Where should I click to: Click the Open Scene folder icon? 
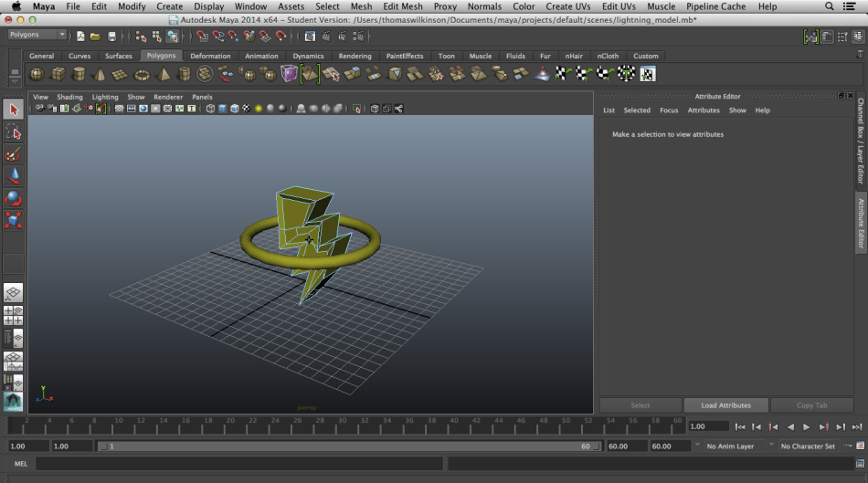pyautogui.click(x=95, y=37)
